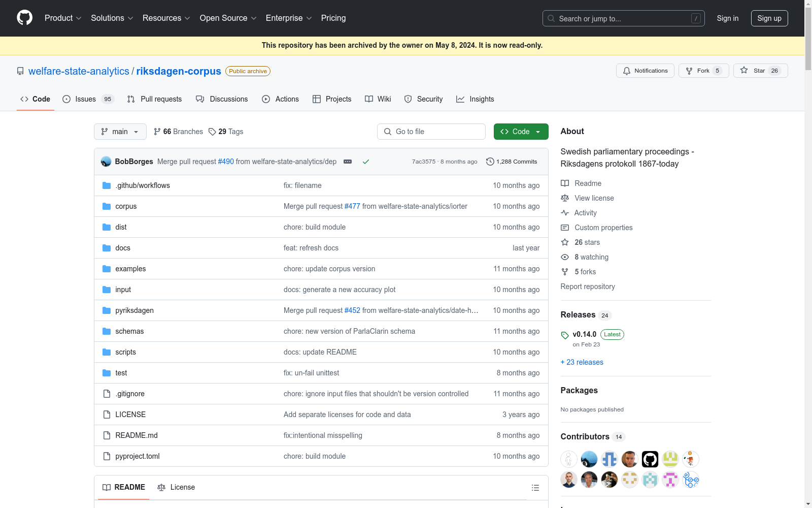Image resolution: width=812 pixels, height=508 pixels.
Task: Expand the Solutions menu
Action: (112, 18)
